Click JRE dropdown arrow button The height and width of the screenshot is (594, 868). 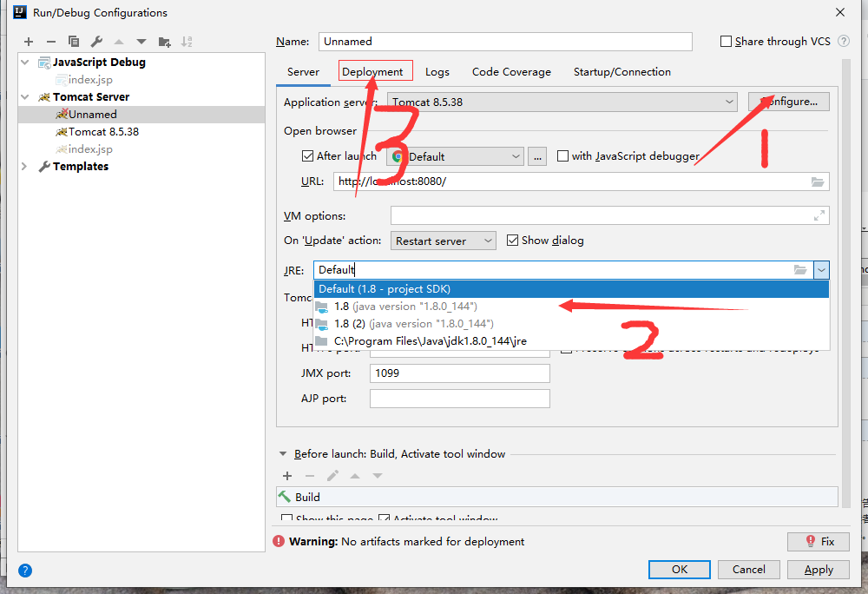click(x=821, y=270)
